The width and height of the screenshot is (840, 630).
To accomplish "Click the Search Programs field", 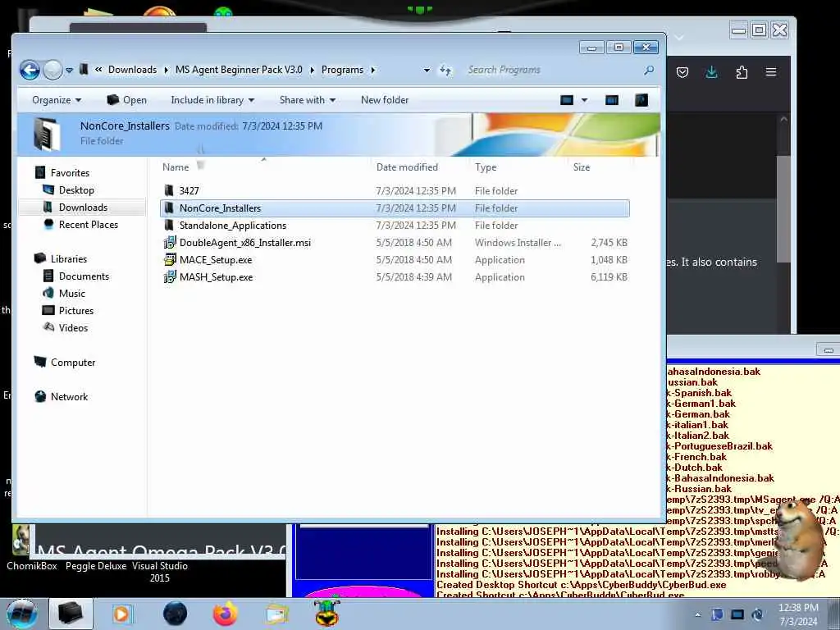I will (552, 70).
